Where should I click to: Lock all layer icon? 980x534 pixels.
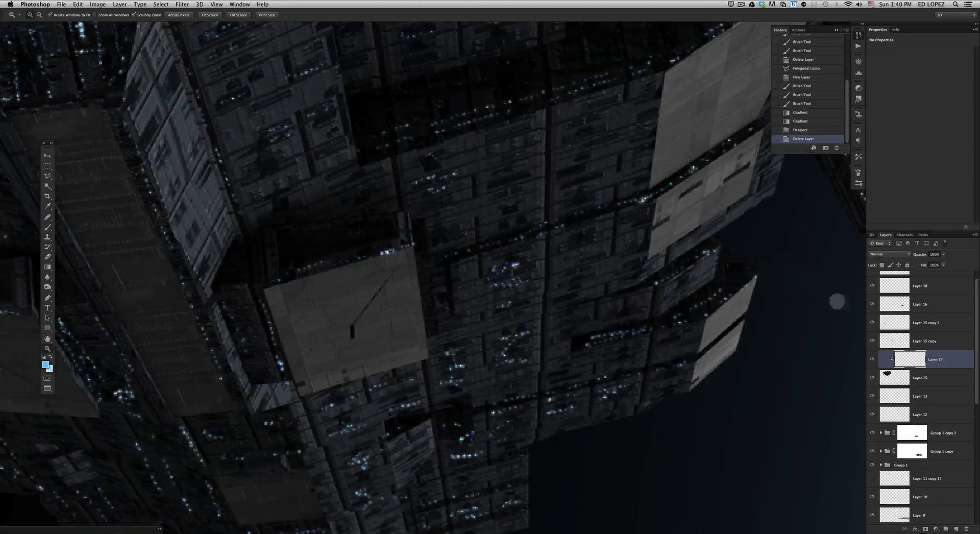coord(907,265)
